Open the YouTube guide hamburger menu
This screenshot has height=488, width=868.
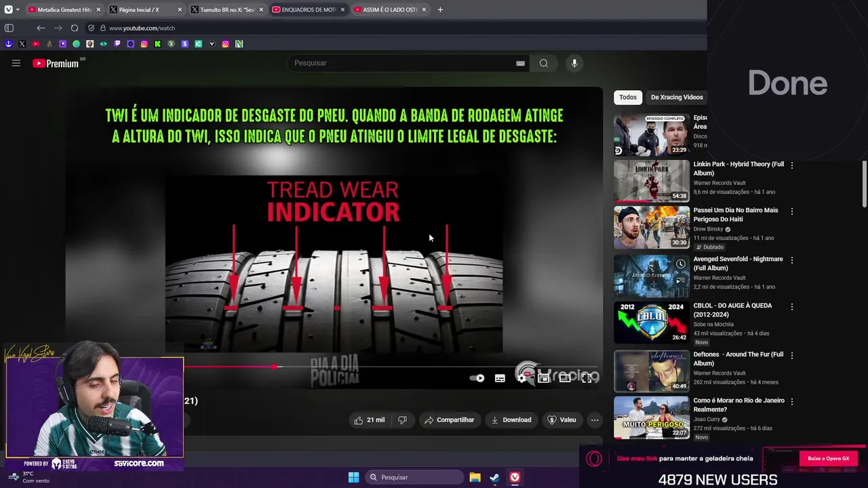[16, 63]
